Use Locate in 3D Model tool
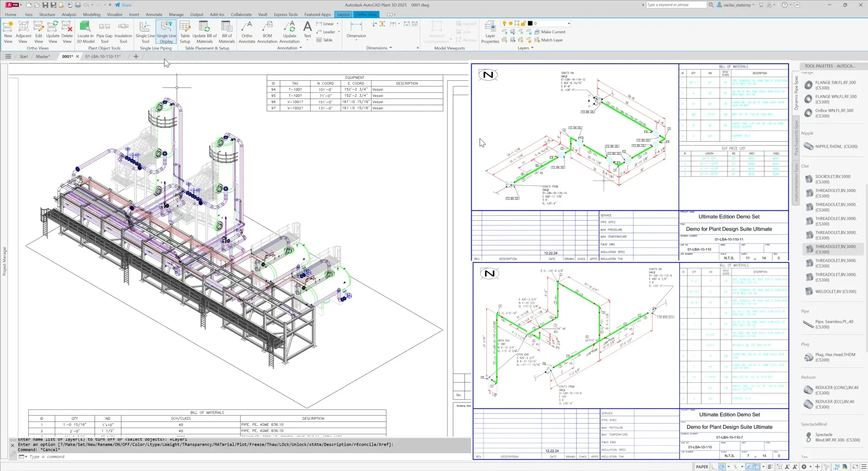868x471 pixels. pyautogui.click(x=85, y=32)
